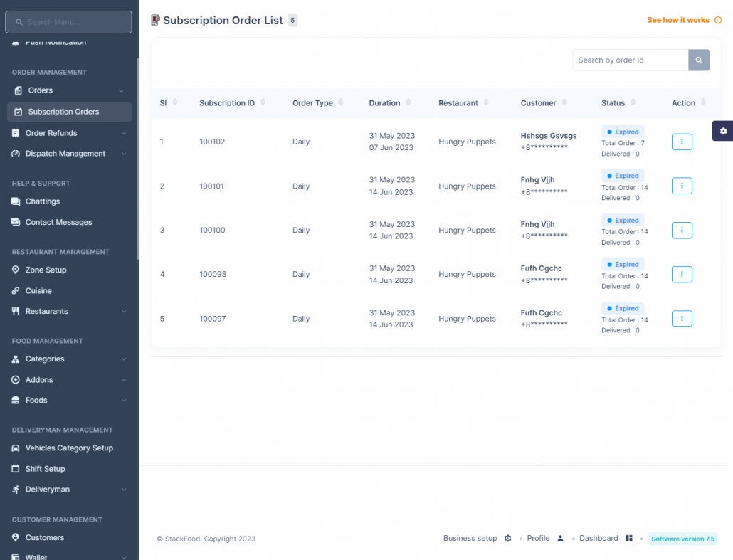Image resolution: width=733 pixels, height=560 pixels.
Task: Click the Business setup gear icon in footer
Action: tap(507, 539)
